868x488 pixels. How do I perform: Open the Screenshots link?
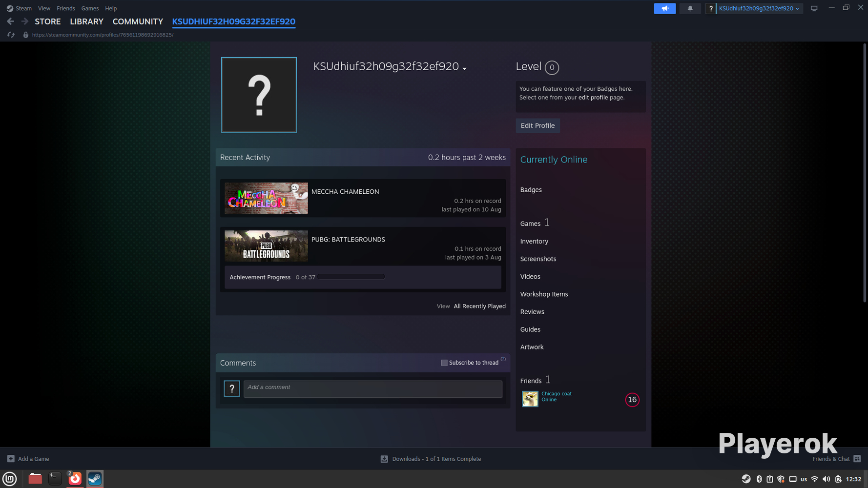click(538, 259)
